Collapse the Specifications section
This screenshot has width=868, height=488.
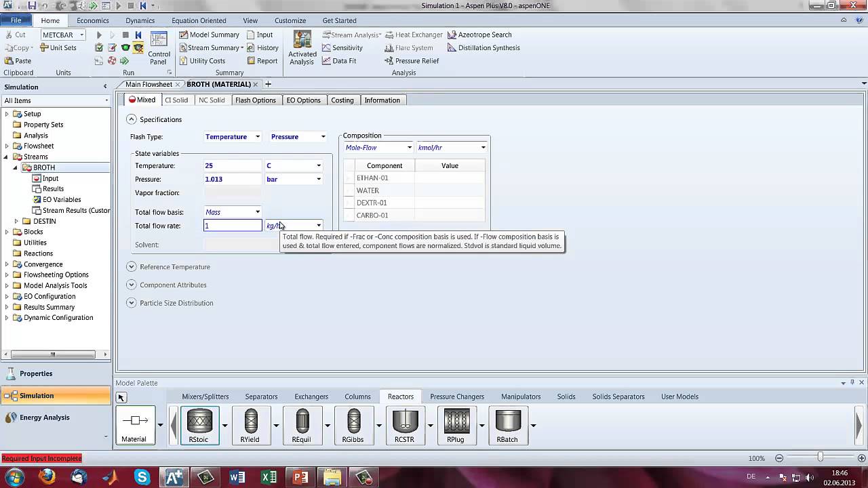click(132, 119)
